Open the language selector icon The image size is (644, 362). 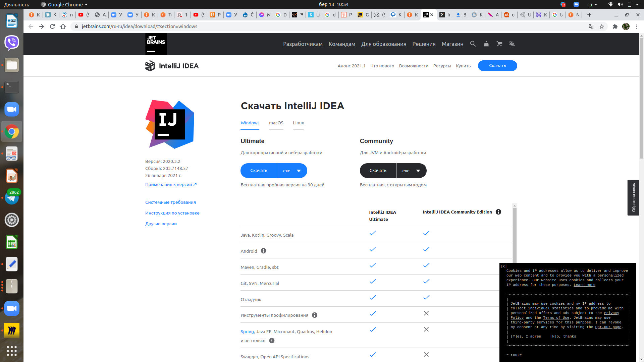512,44
